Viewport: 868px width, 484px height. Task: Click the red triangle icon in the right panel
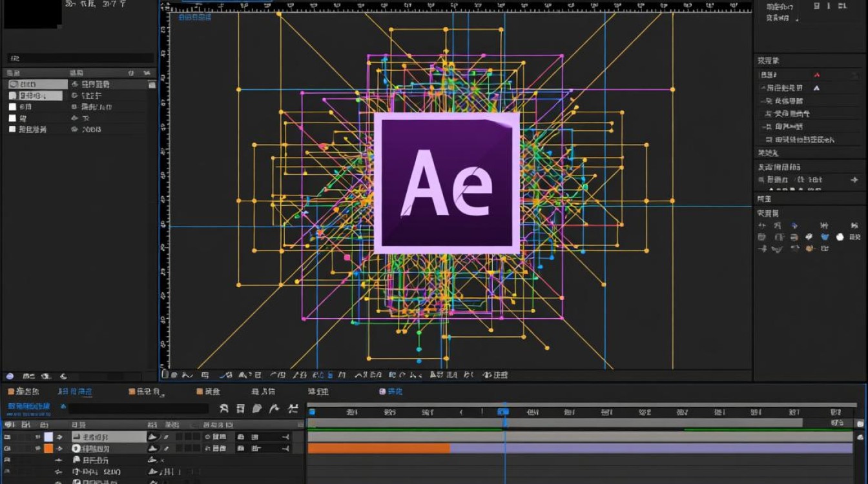[816, 75]
